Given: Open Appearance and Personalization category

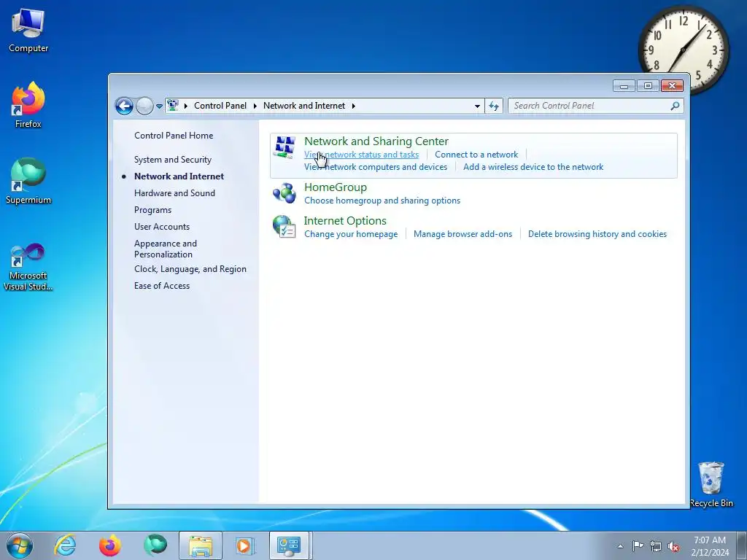Looking at the screenshot, I should pos(166,249).
